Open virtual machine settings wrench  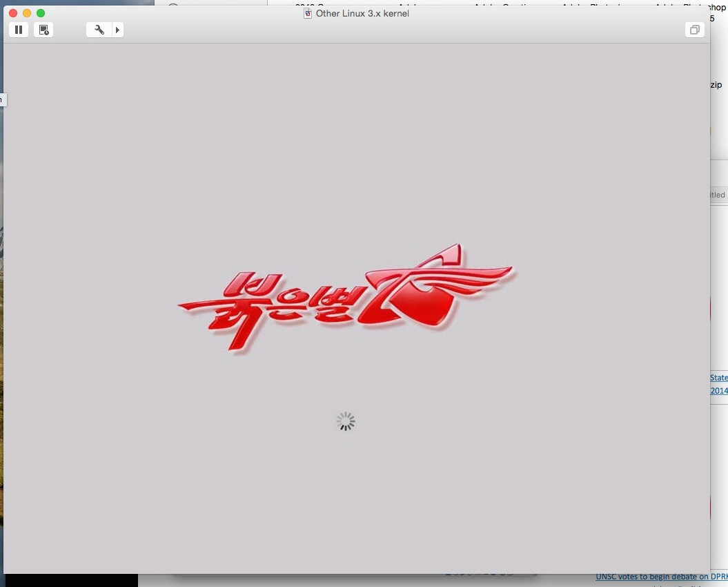click(x=99, y=30)
